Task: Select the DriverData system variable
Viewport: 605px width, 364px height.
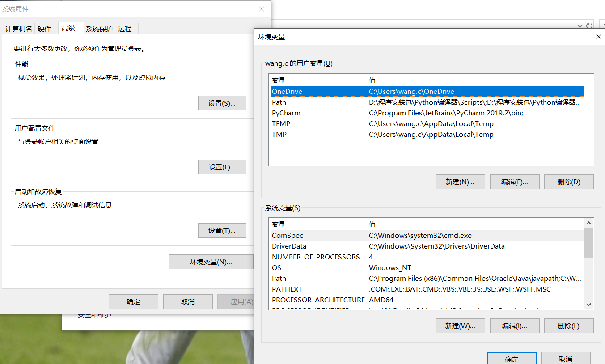Action: click(427, 246)
